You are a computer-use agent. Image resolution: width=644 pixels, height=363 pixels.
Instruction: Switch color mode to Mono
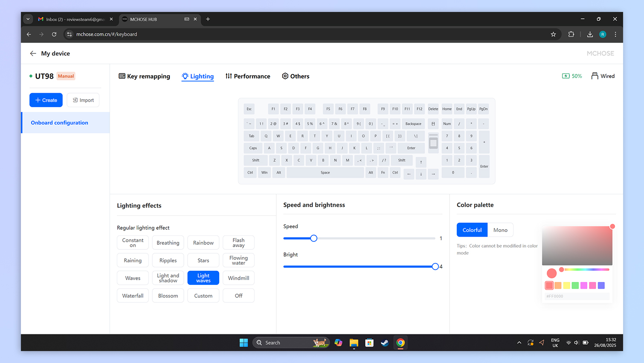point(500,230)
